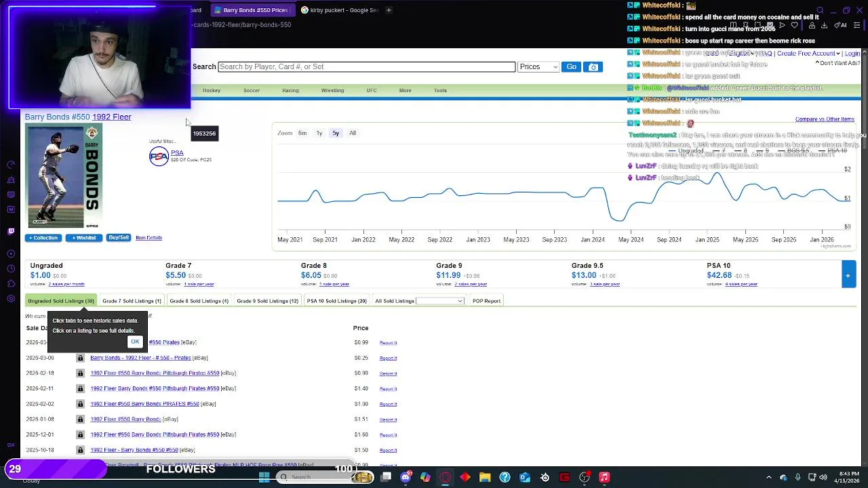Click the Go search button
This screenshot has height=488, width=868.
(572, 66)
